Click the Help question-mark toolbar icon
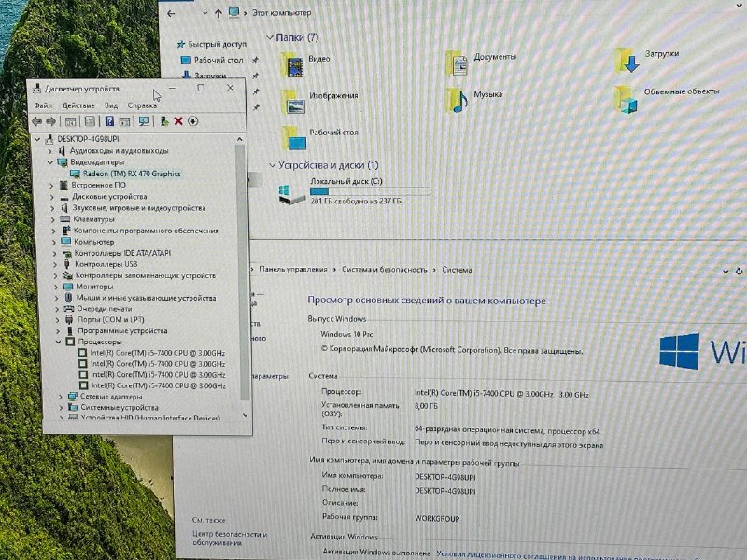 [109, 121]
